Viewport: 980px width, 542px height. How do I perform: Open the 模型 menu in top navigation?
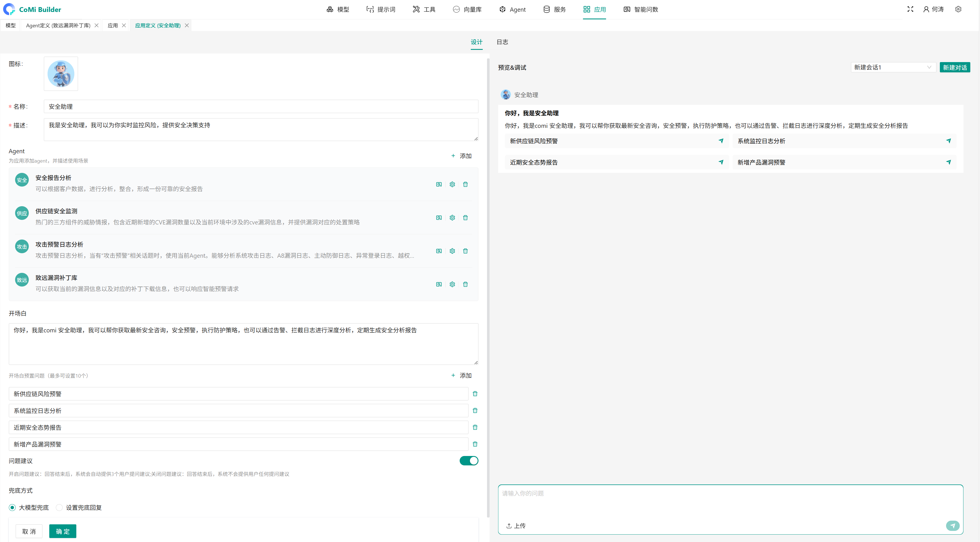[x=338, y=9]
